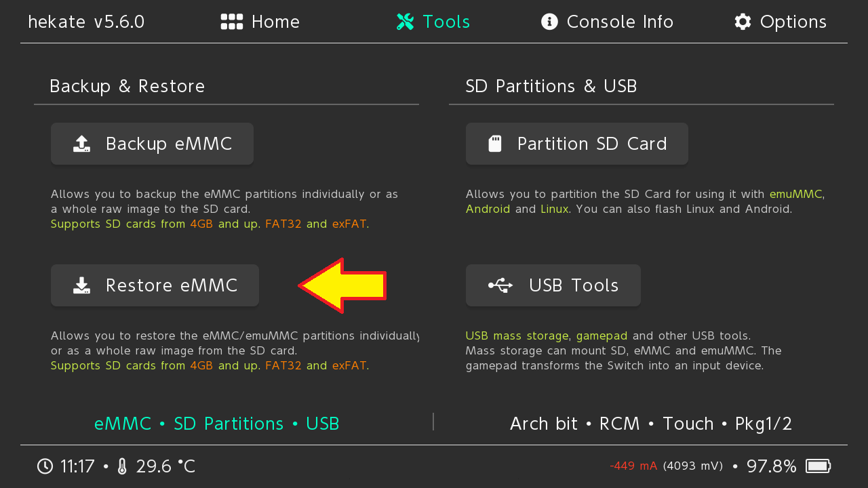
Task: Switch to the Console Info tab
Action: pos(620,22)
